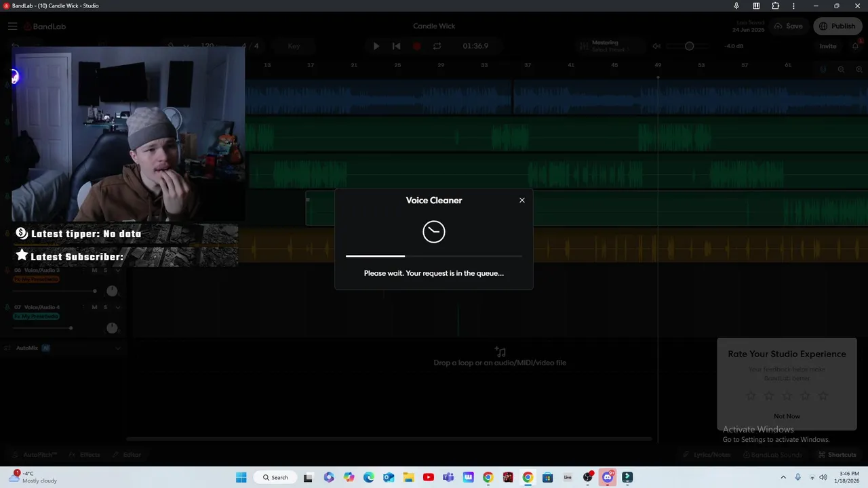Click the 01:36.9 time display

point(475,46)
